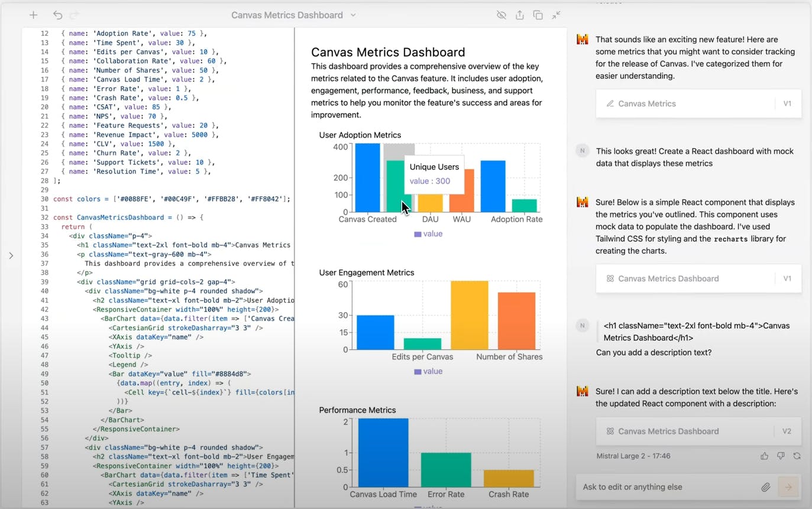
Task: Regenerate the last response
Action: point(797,456)
